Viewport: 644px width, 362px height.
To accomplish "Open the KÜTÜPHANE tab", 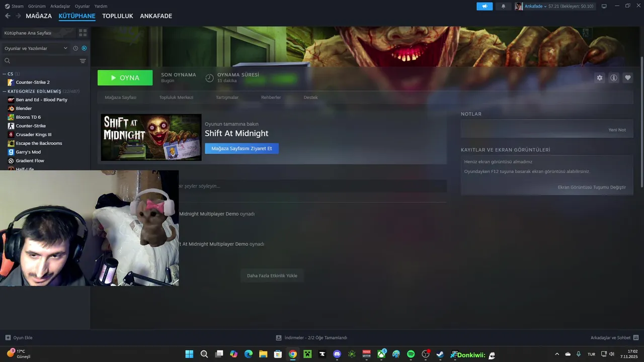I will click(77, 16).
